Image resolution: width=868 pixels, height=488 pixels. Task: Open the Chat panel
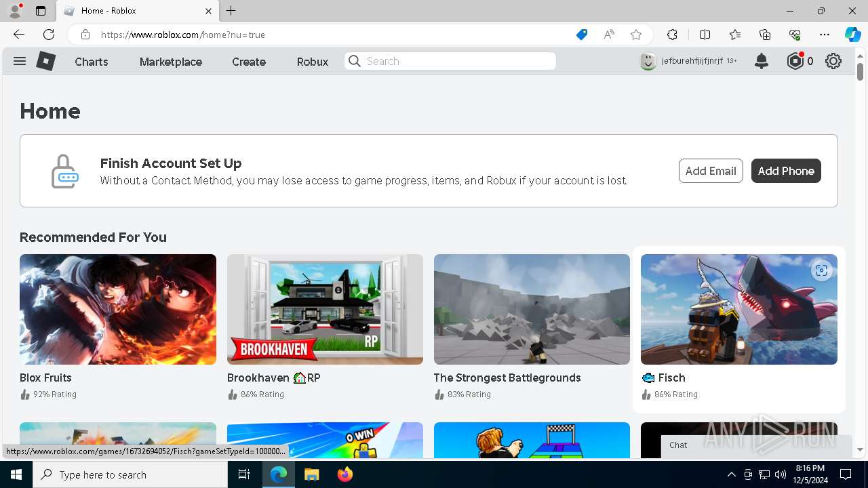click(756, 445)
